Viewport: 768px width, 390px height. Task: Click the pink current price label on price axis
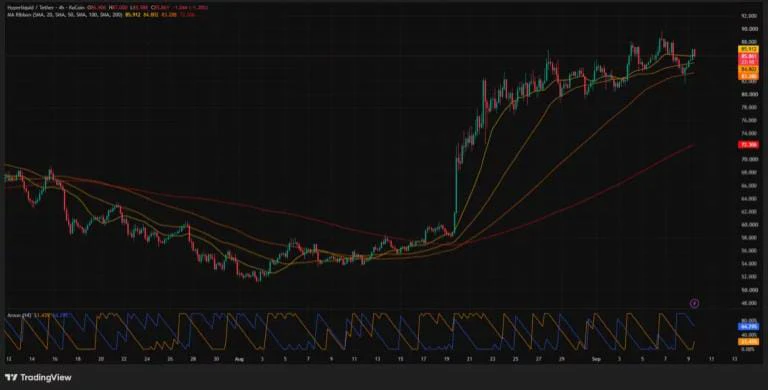(x=748, y=59)
